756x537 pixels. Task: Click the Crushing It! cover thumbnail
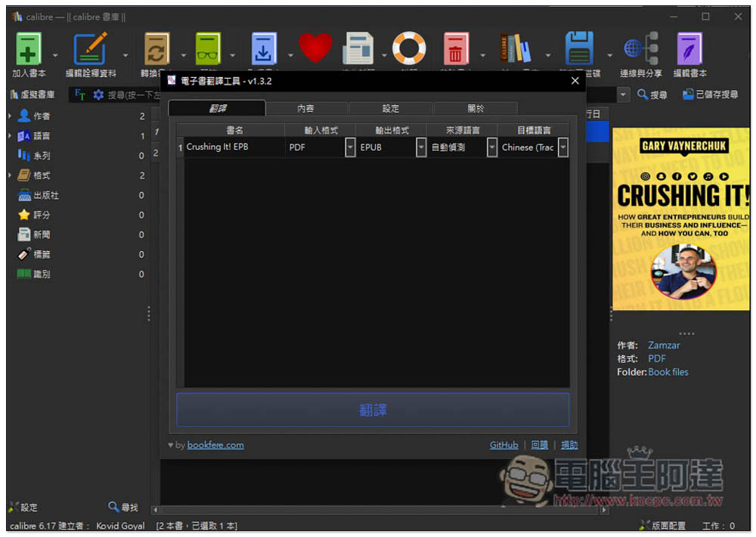(x=681, y=219)
